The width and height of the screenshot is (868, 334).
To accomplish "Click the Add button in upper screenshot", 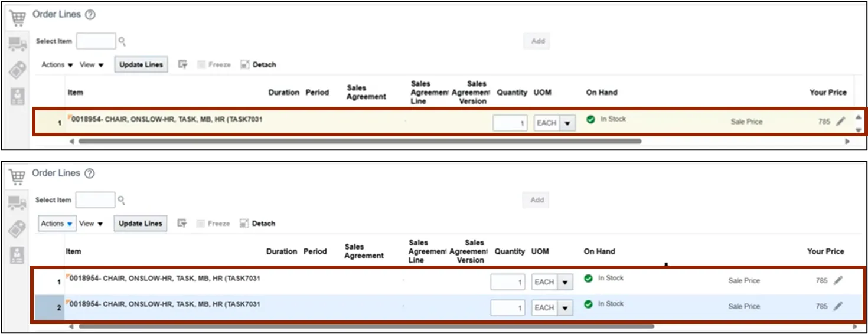I will [538, 41].
